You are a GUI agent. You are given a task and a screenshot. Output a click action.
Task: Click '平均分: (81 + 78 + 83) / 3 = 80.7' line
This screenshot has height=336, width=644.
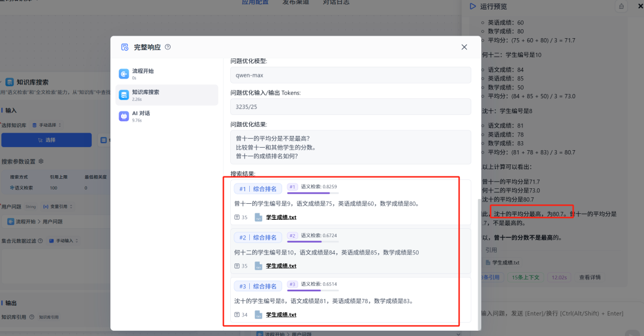point(531,152)
